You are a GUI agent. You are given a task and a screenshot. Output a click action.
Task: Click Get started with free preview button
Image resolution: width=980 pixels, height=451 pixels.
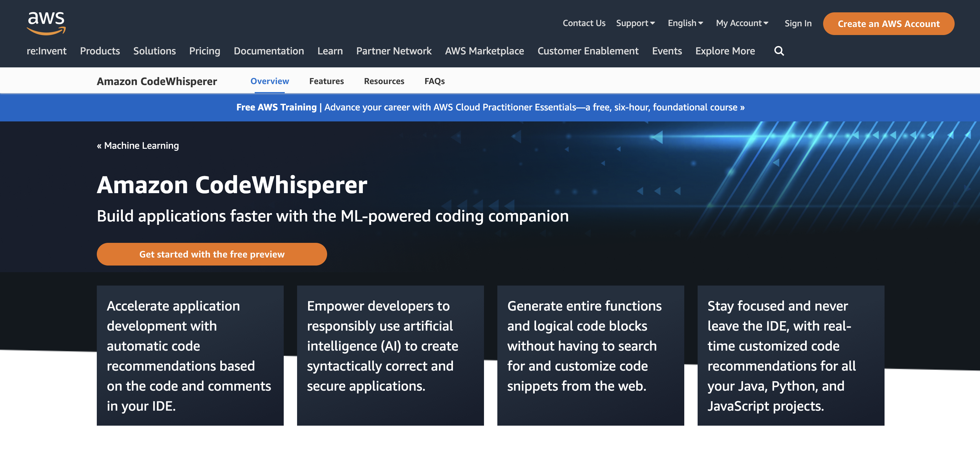[212, 254]
